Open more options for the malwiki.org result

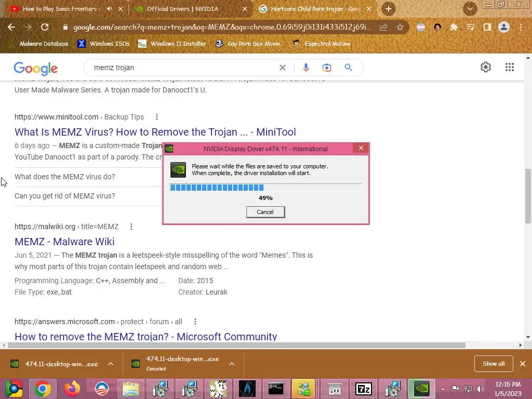(131, 227)
